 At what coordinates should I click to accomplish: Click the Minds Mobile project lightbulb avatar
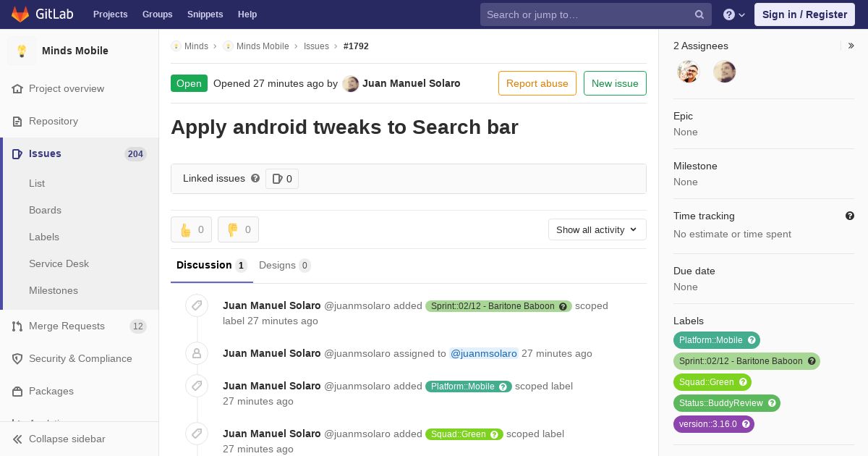tap(22, 51)
